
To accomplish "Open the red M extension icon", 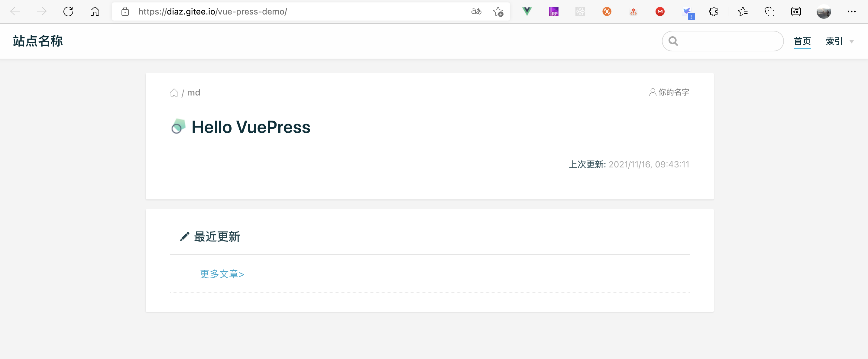I will tap(660, 11).
